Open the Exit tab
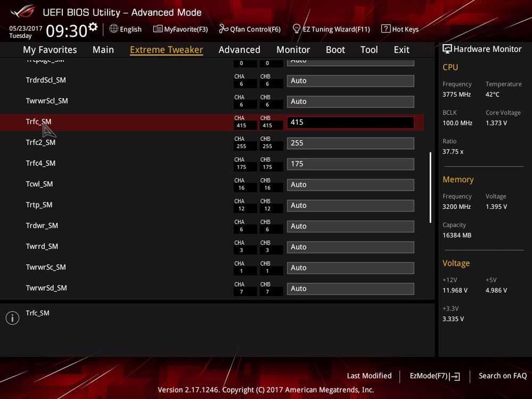The height and width of the screenshot is (399, 532). 402,50
